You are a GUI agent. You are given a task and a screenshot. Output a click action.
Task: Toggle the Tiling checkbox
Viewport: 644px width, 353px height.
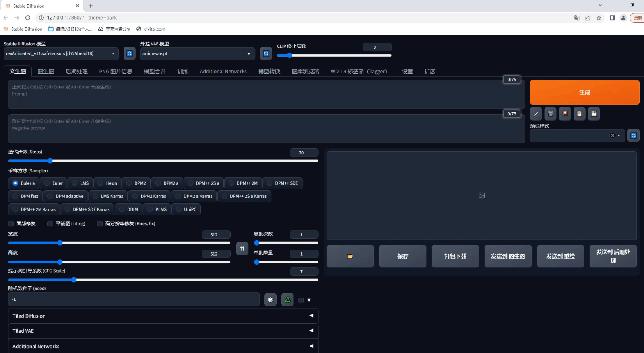50,224
